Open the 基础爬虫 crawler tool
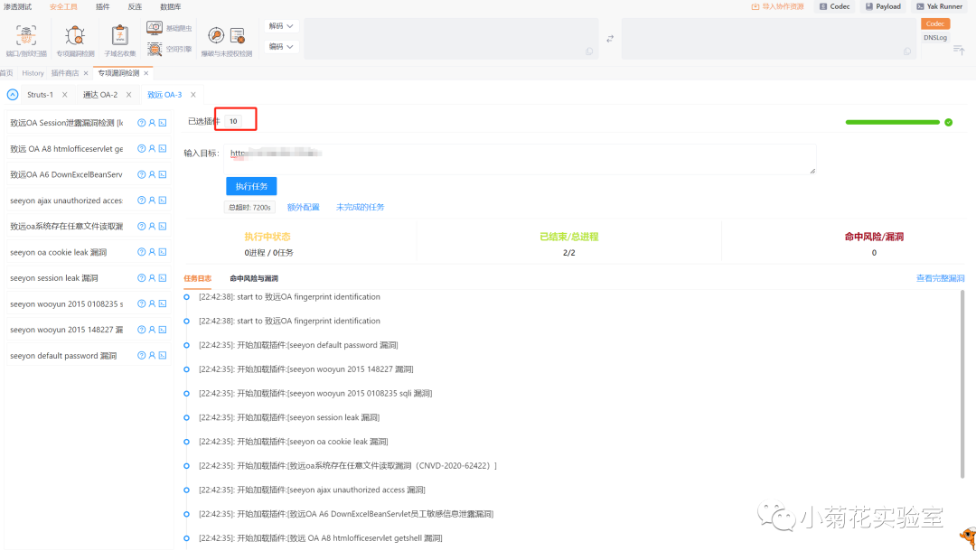976x560 pixels. (169, 28)
